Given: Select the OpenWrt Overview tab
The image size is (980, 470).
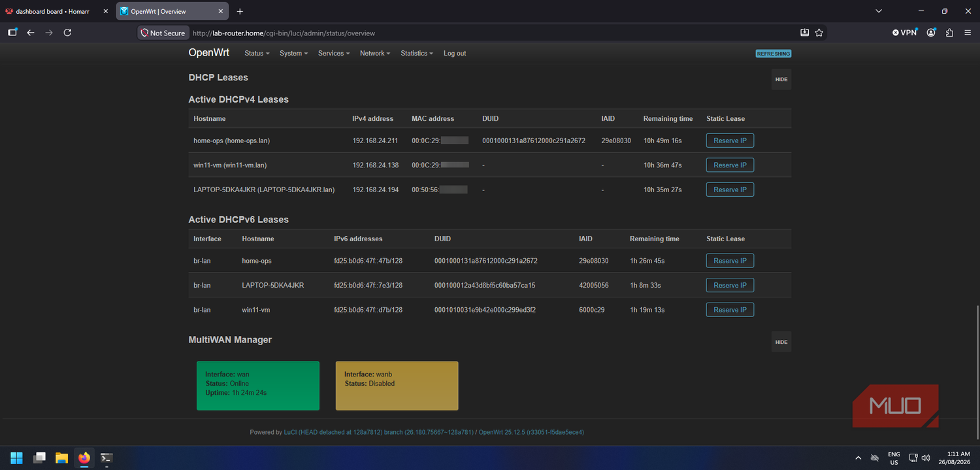Looking at the screenshot, I should 172,11.
